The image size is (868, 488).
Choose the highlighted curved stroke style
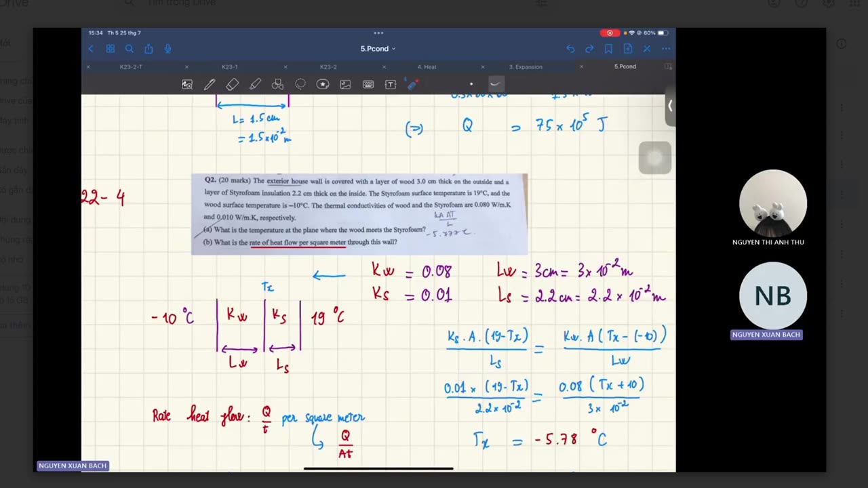[x=496, y=84]
